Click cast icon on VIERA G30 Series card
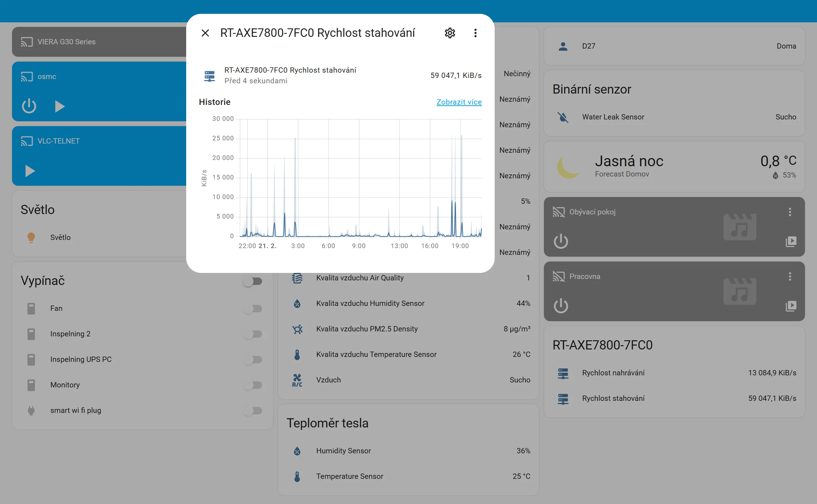 tap(27, 42)
